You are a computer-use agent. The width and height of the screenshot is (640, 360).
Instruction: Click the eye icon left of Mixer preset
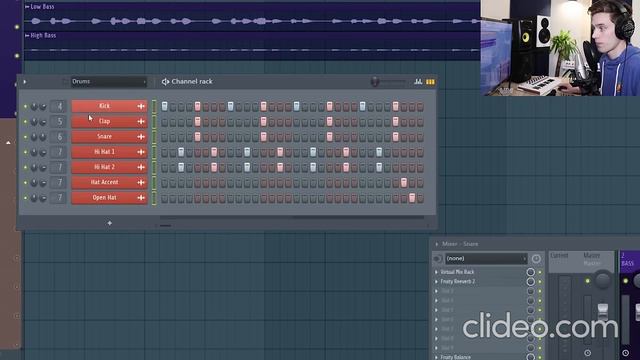pyautogui.click(x=438, y=259)
